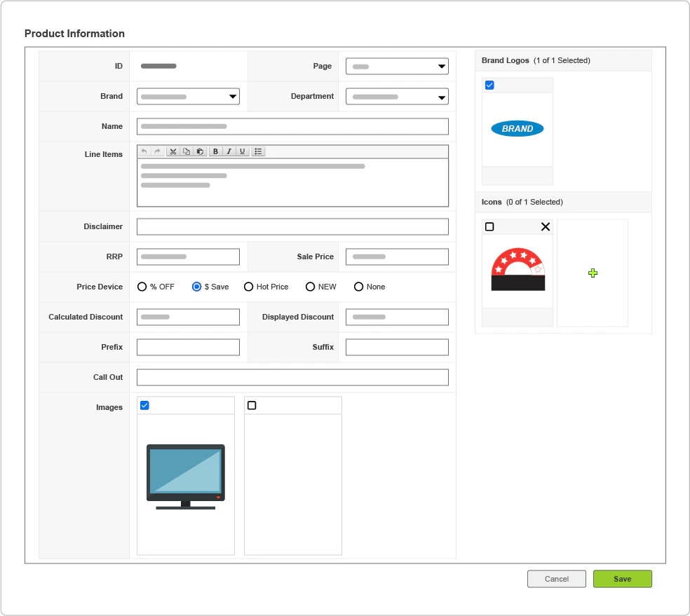
Task: Select the Hot Price radio button
Action: tap(248, 286)
